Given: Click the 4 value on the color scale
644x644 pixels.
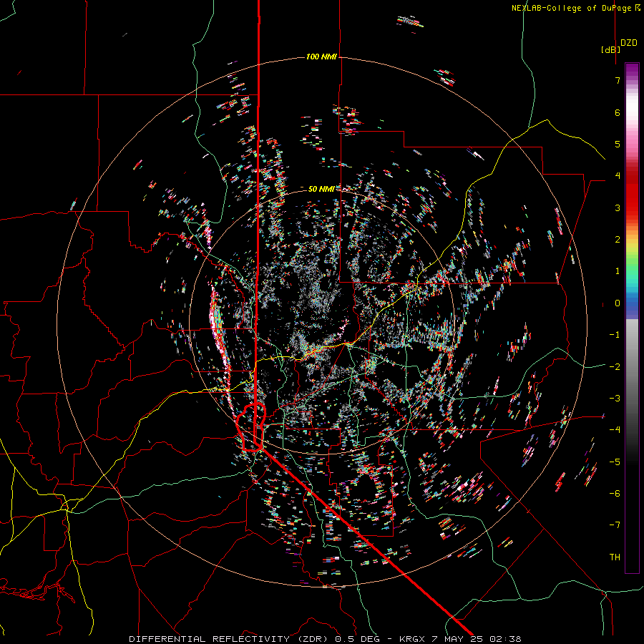Looking at the screenshot, I should pyautogui.click(x=618, y=176).
